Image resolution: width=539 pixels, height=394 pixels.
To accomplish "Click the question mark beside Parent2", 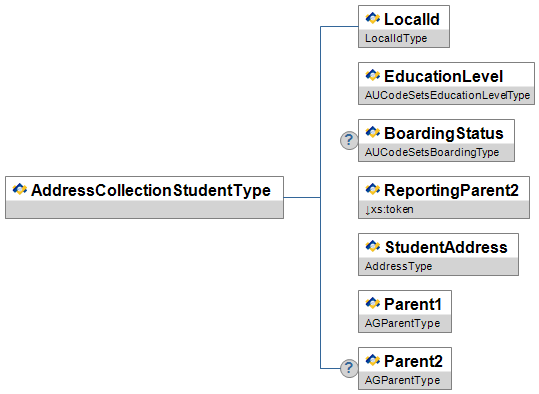I will pos(349,368).
